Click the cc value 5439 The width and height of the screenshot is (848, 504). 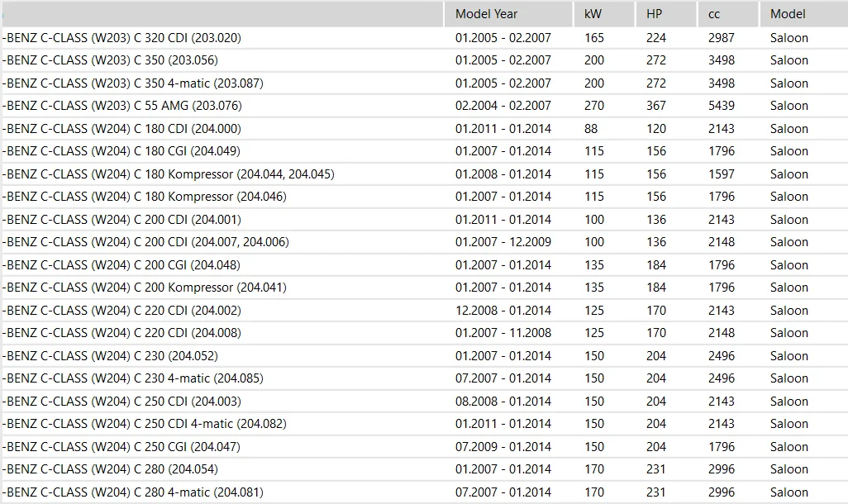722,106
